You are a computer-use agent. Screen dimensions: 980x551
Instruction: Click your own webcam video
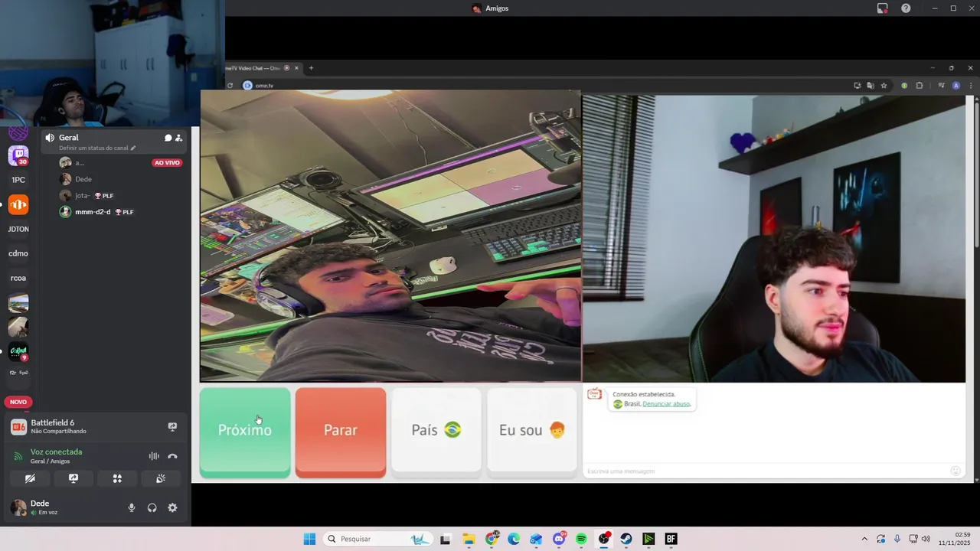(x=774, y=238)
